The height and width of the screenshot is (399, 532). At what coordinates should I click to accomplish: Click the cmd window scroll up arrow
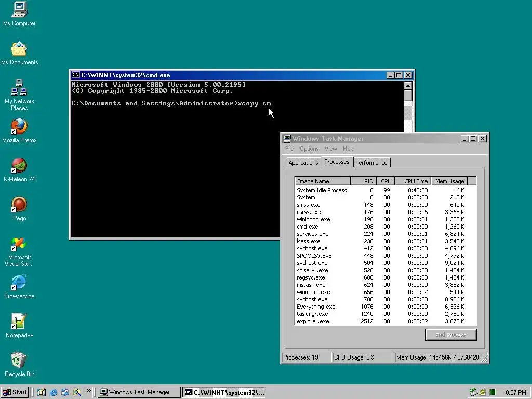point(408,85)
